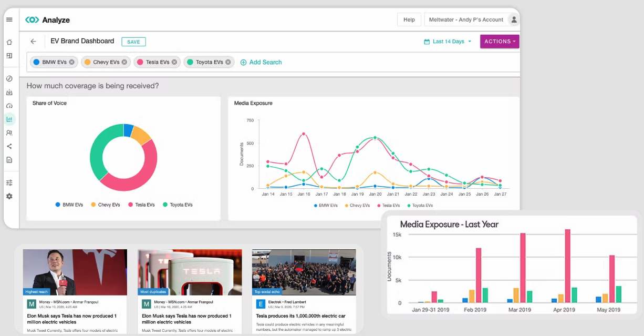Click the back arrow beside EV Brand Dashboard
The width and height of the screenshot is (644, 336).
pos(34,42)
